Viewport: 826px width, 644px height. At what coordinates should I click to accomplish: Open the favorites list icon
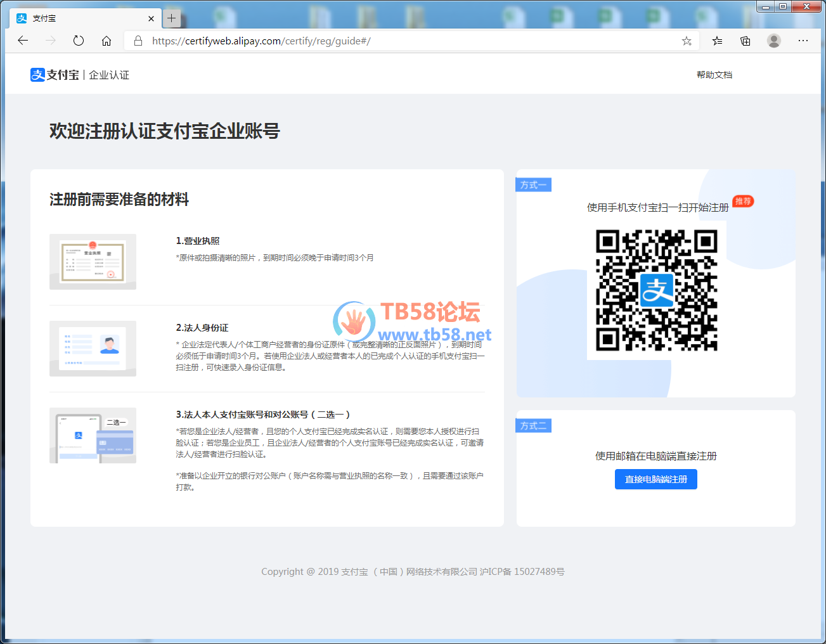tap(717, 41)
